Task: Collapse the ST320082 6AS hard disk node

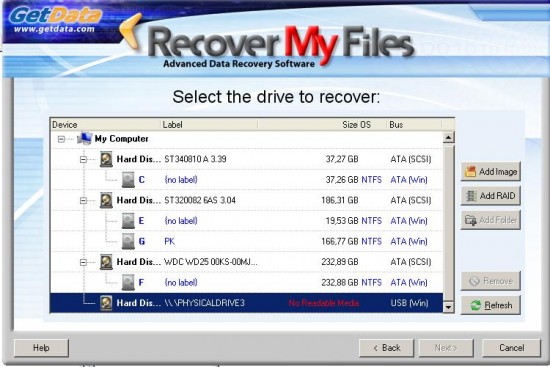Action: tap(83, 201)
